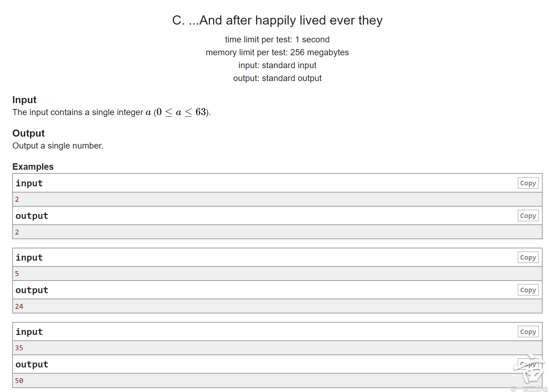
Task: Click the first input value 2
Action: click(17, 200)
